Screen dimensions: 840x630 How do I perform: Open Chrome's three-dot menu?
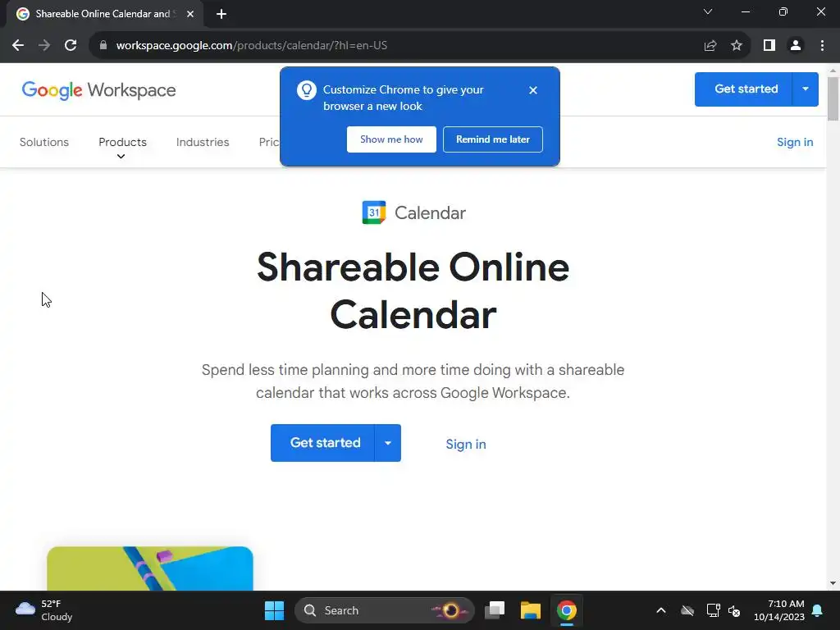[x=822, y=46]
